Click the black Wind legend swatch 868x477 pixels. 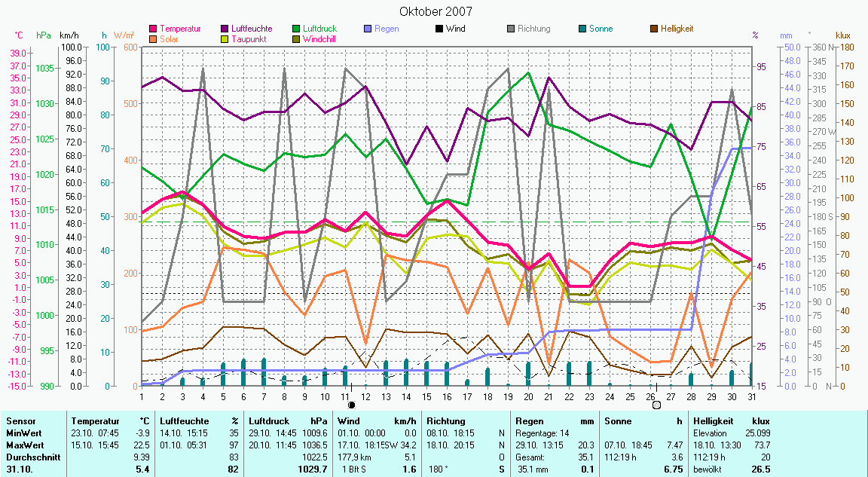[x=439, y=29]
